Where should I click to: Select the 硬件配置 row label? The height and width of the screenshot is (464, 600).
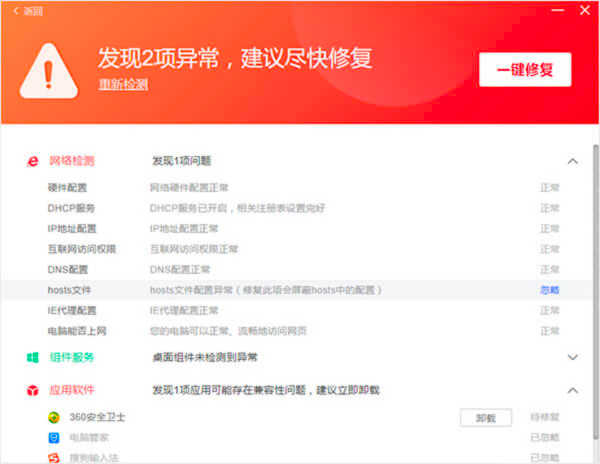point(67,188)
